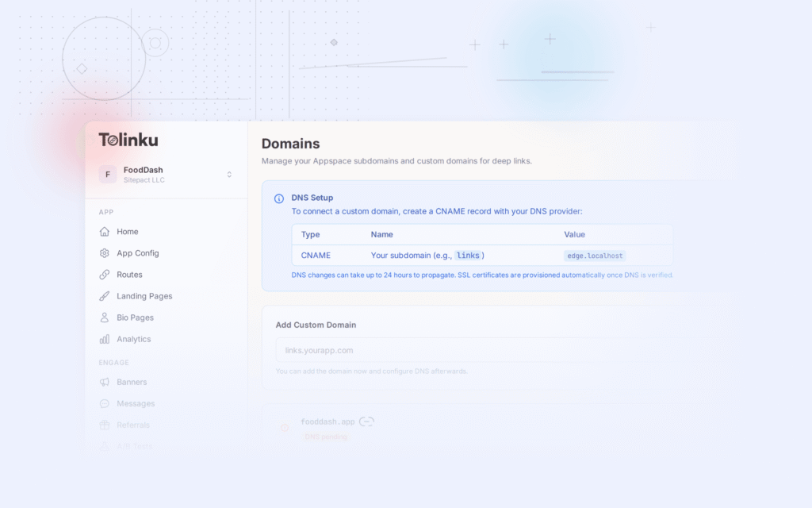Click the broken-link icon beside fooddash.app
The height and width of the screenshot is (508, 812).
366,421
